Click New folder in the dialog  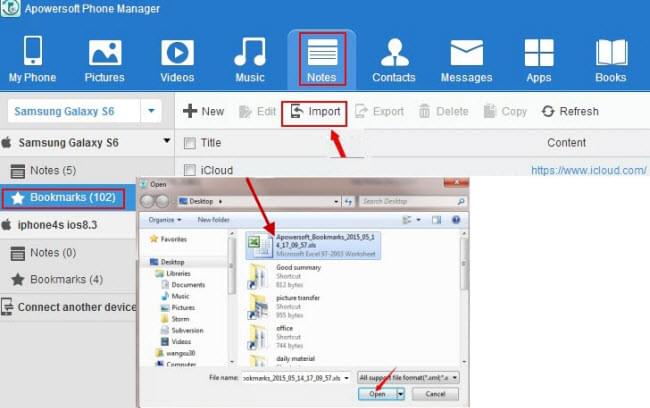pyautogui.click(x=213, y=220)
